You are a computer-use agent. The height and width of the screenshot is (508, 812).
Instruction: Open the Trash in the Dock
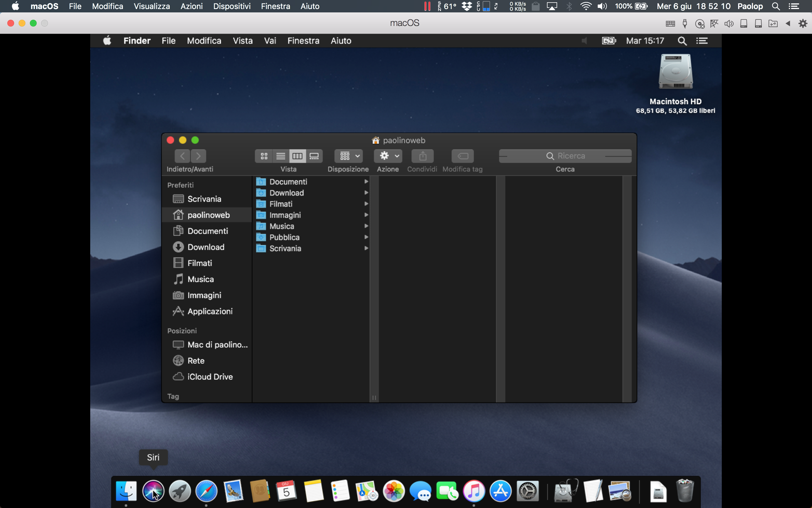tap(685, 491)
